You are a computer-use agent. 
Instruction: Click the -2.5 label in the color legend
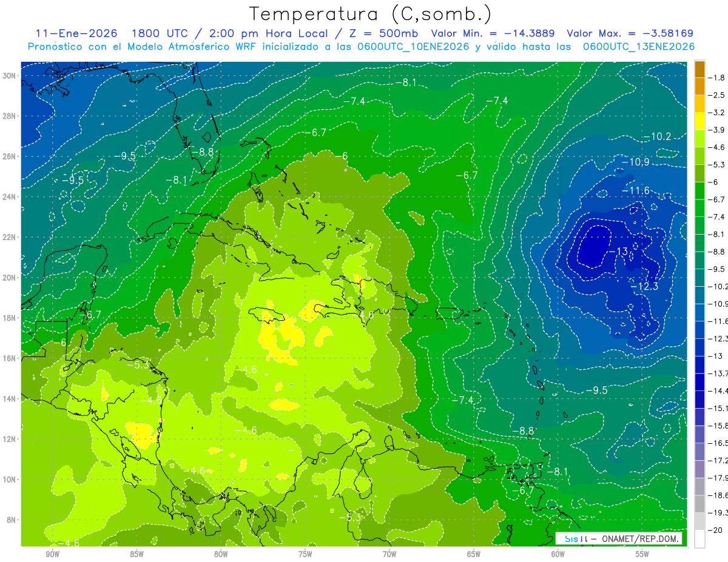pyautogui.click(x=716, y=95)
